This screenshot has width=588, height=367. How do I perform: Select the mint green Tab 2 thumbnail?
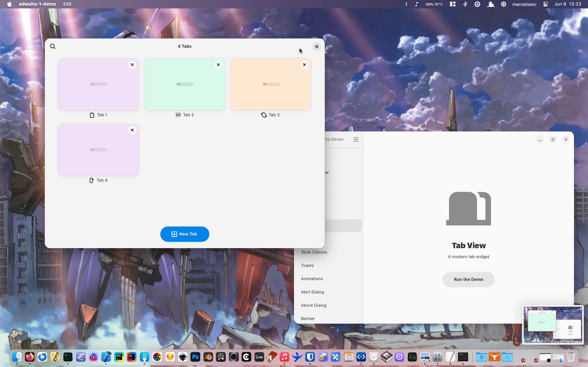pos(184,84)
